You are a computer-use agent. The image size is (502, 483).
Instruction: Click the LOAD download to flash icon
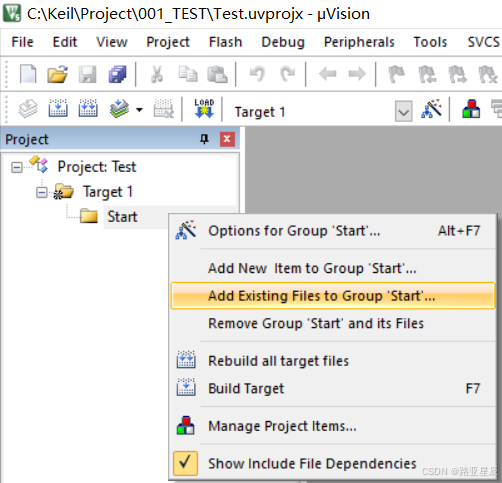204,109
